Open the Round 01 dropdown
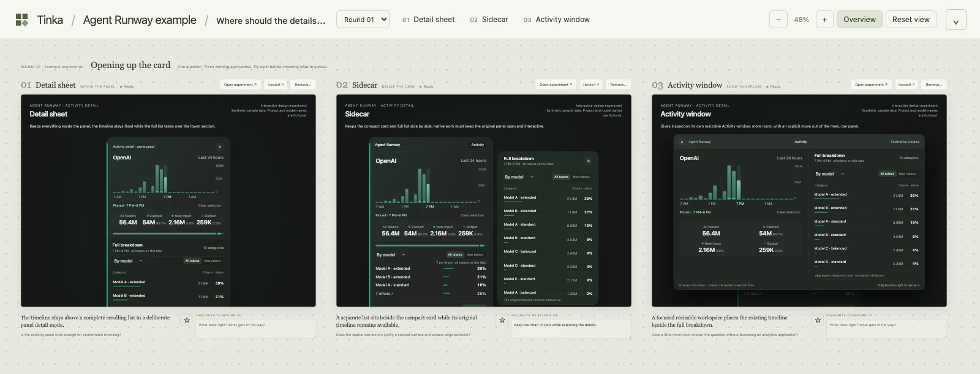Viewport: 980px width, 374px height. coord(363,20)
